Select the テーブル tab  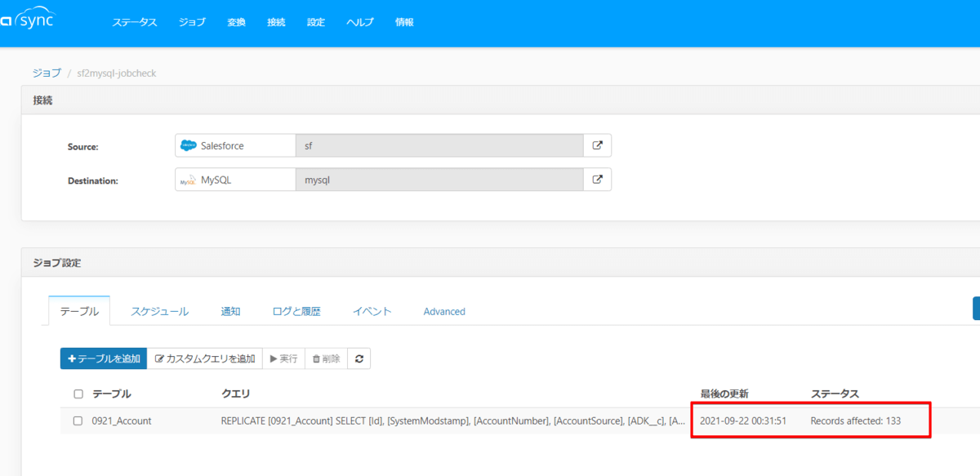click(79, 311)
